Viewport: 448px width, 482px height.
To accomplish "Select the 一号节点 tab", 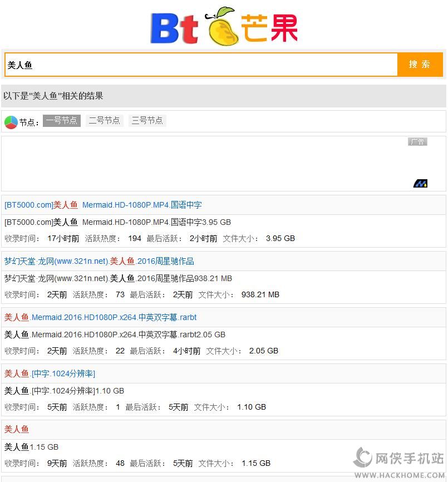I will (x=62, y=120).
